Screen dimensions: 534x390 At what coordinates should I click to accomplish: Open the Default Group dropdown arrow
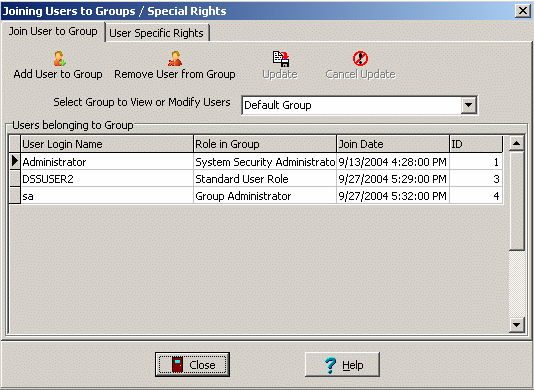469,105
